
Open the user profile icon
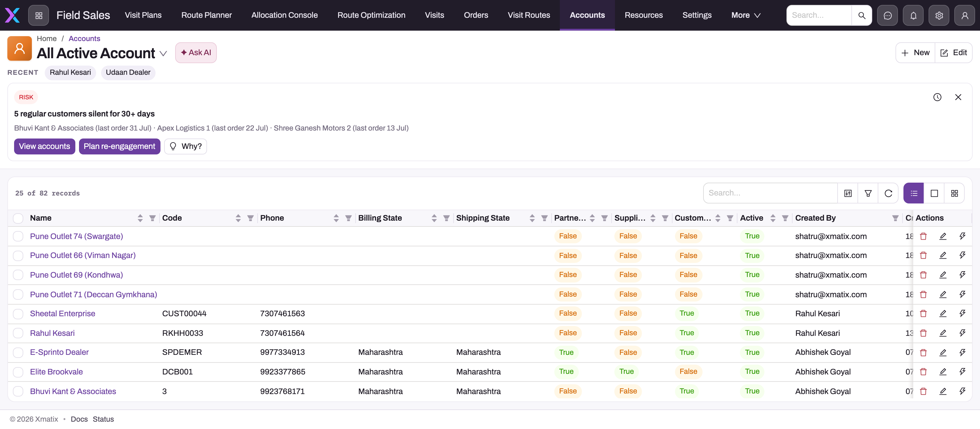[965, 15]
